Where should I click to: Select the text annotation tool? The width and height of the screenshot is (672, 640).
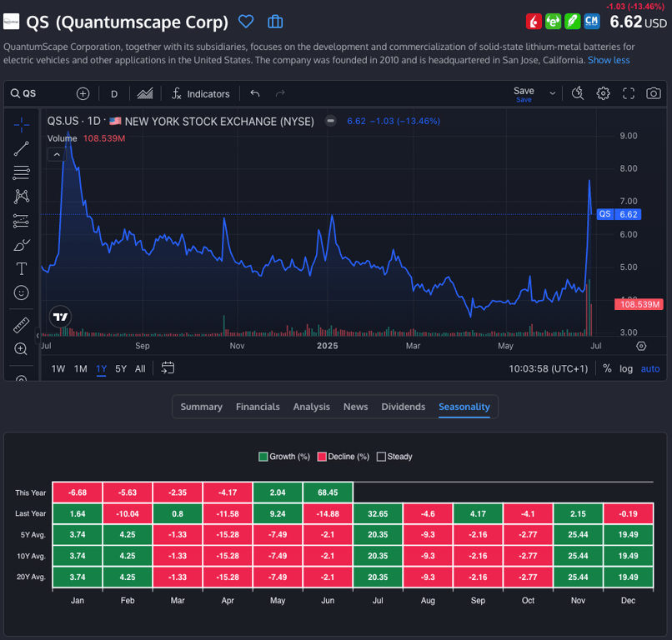22,268
